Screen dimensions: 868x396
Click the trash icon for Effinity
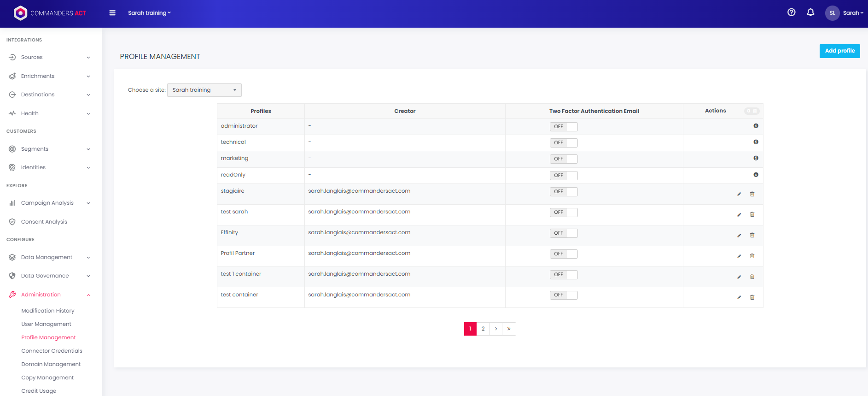pyautogui.click(x=752, y=235)
